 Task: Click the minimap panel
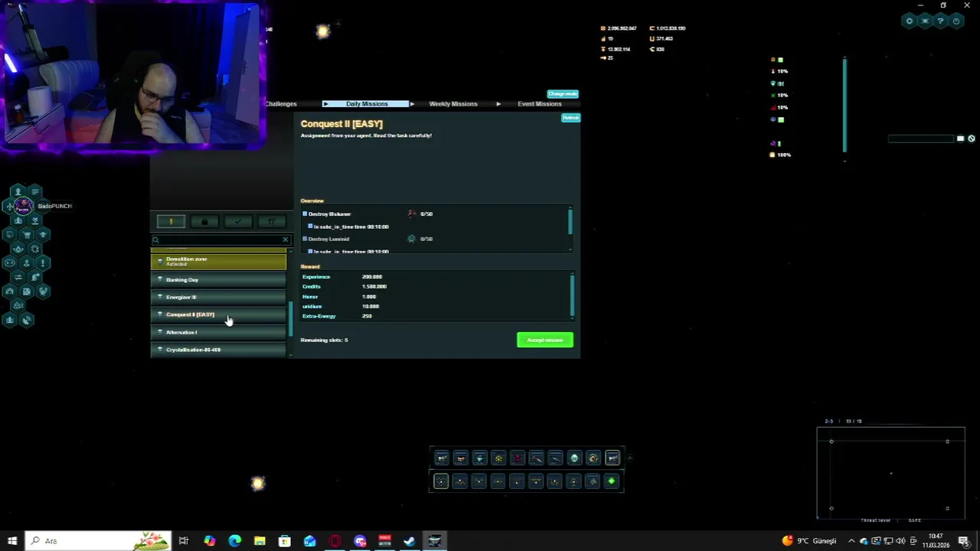[x=890, y=473]
